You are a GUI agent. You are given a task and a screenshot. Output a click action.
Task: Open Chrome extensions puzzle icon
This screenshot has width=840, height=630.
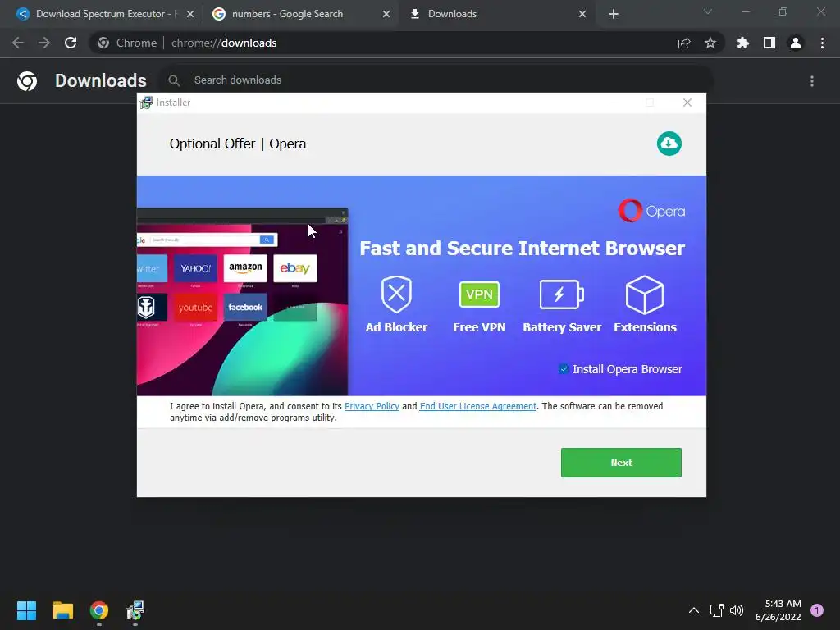point(743,43)
